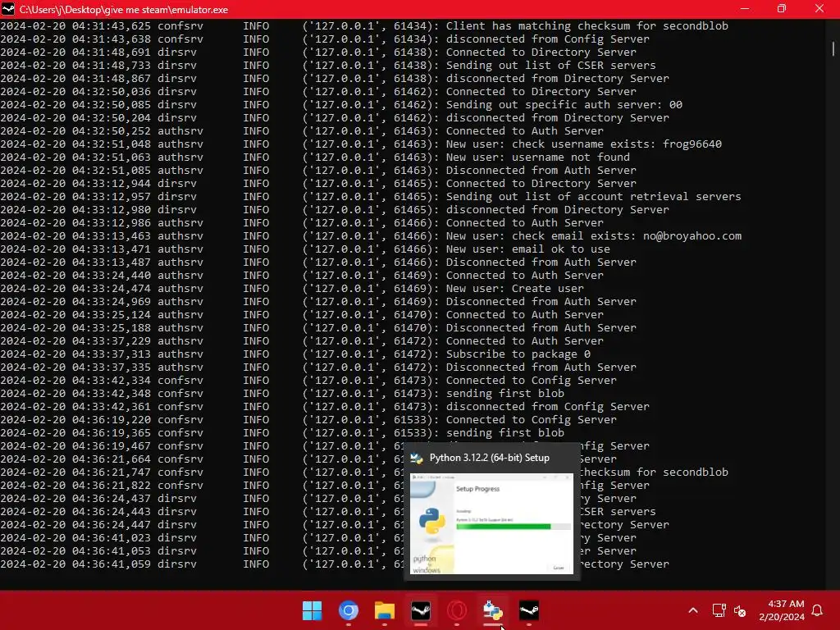Close the emulator.exe console window
840x630 pixels.
(819, 9)
